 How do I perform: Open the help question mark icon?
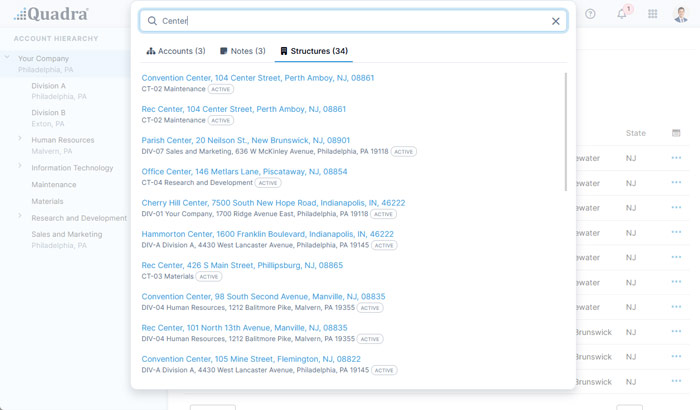[590, 14]
